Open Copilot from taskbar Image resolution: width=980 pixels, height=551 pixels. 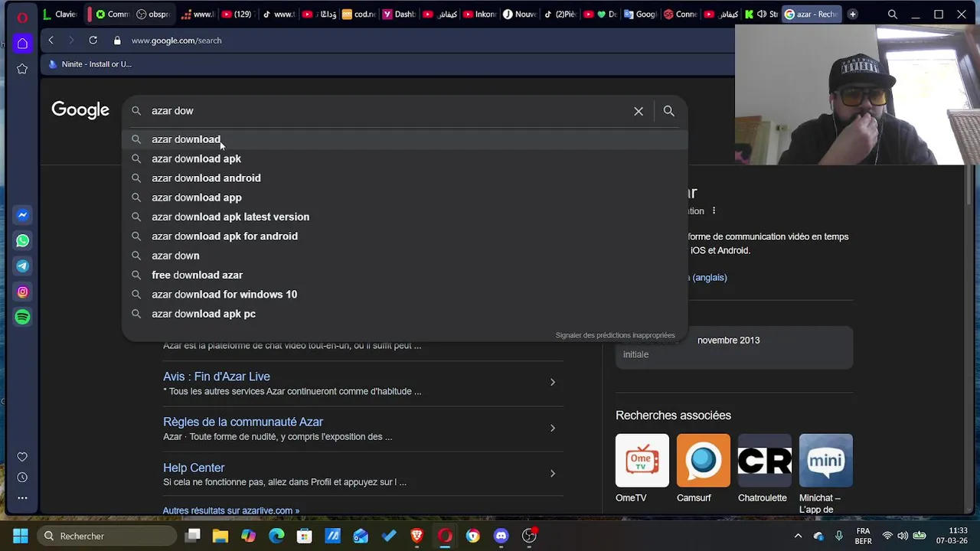(x=248, y=536)
